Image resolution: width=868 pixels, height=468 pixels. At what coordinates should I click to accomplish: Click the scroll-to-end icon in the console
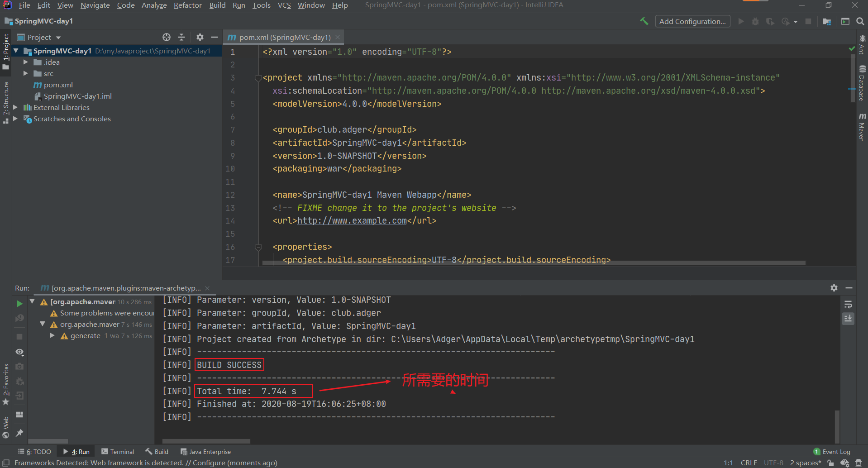849,319
